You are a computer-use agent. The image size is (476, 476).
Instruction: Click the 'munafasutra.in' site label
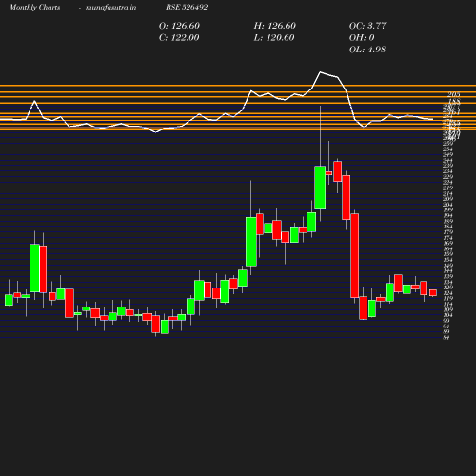(x=110, y=8)
